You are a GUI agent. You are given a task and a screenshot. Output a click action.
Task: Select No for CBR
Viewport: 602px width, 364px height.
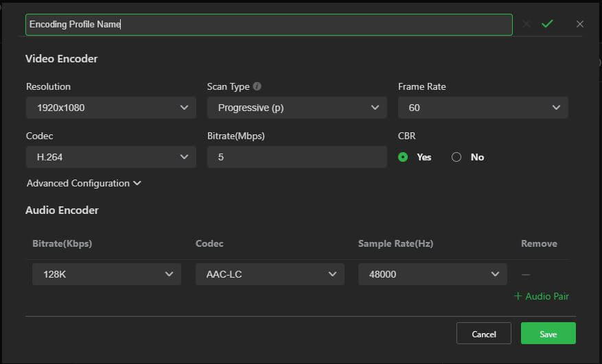456,157
